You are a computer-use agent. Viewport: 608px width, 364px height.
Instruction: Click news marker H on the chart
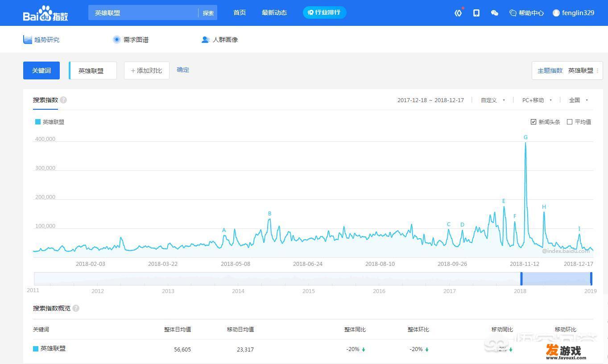(544, 207)
